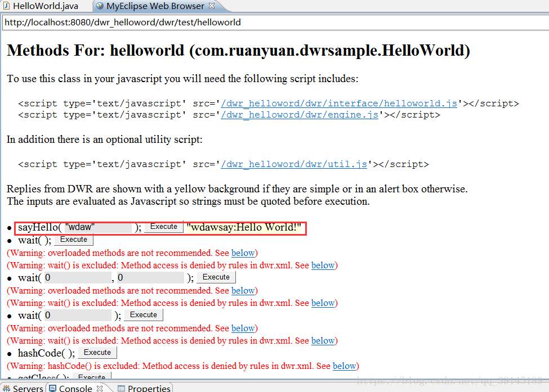Click the Properties tab icon
Viewport: 549px width, 392px height.
pyautogui.click(x=121, y=388)
